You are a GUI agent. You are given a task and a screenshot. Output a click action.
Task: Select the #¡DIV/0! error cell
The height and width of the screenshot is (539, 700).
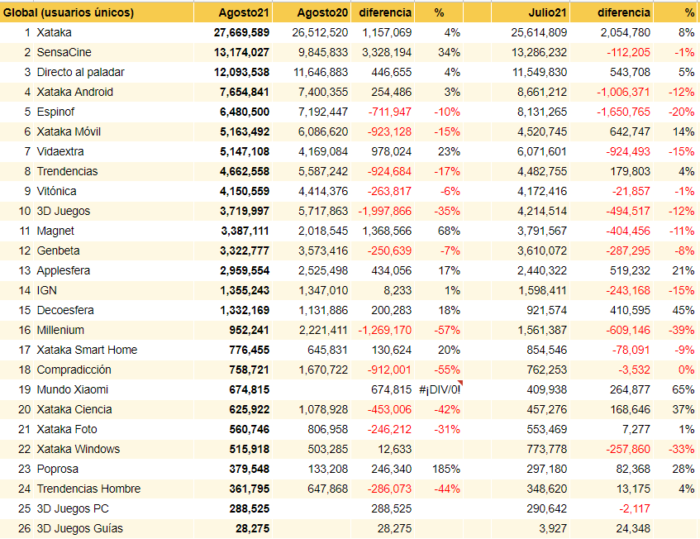tap(440, 389)
